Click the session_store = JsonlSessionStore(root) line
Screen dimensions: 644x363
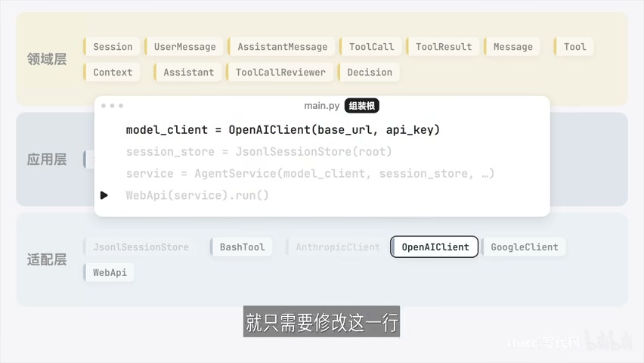click(x=259, y=152)
